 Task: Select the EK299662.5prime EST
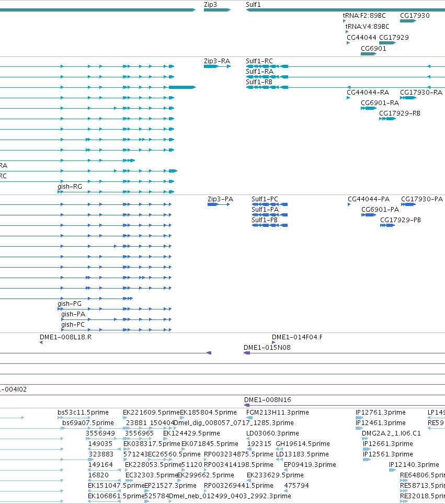pos(179,480)
